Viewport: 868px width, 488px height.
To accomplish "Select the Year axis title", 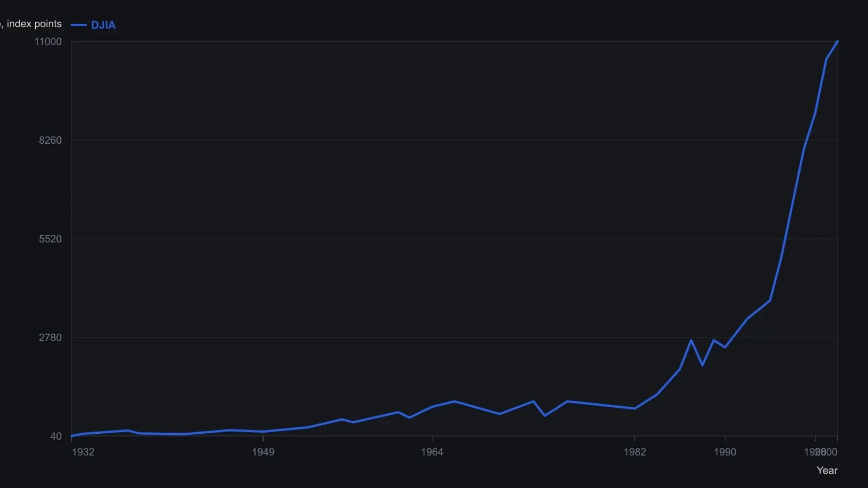I will click(827, 471).
